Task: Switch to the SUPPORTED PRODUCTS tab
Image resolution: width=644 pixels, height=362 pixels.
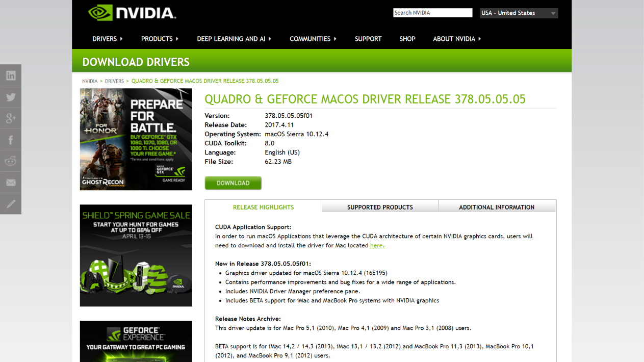Action: coord(380,206)
